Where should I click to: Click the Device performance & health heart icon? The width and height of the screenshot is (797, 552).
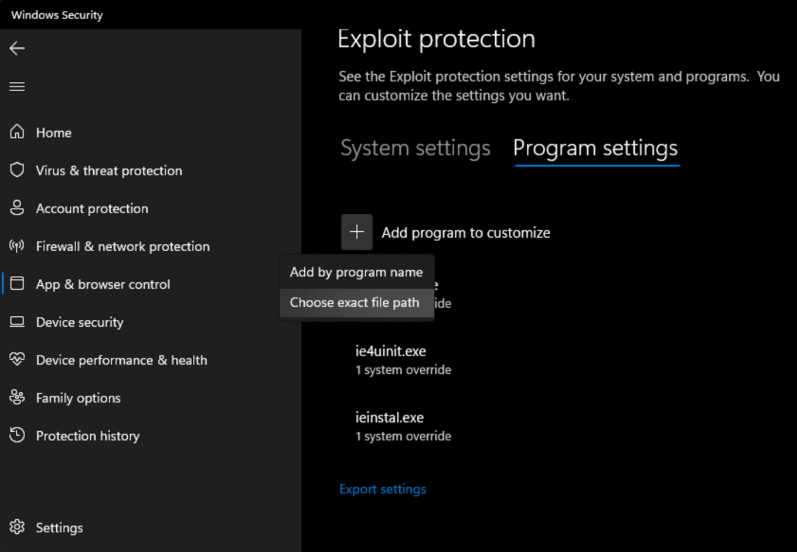click(x=17, y=360)
